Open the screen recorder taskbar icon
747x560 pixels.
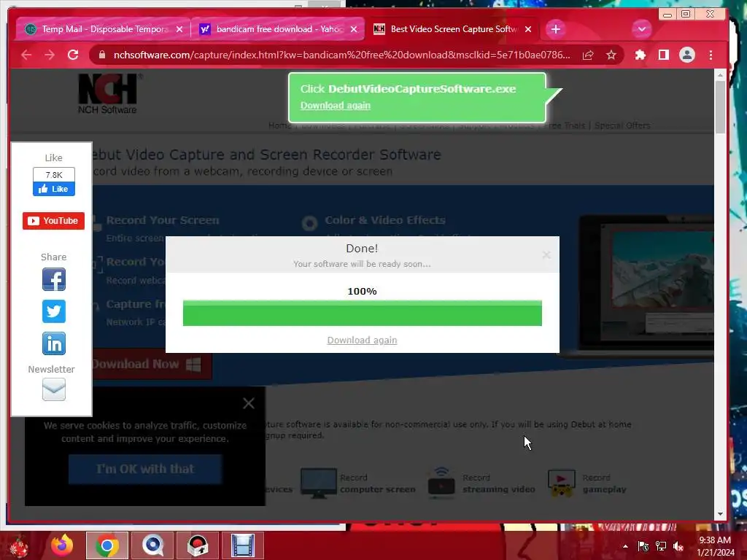click(198, 545)
